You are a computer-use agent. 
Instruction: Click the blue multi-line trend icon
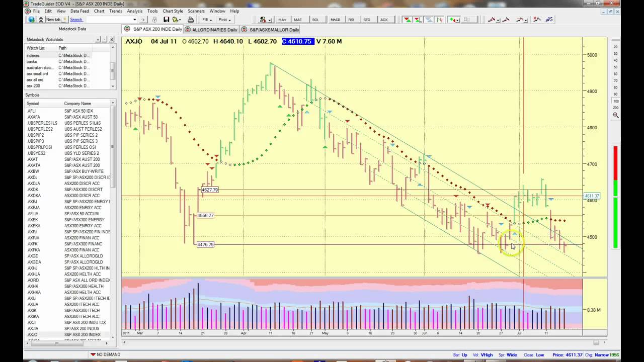pos(549,20)
